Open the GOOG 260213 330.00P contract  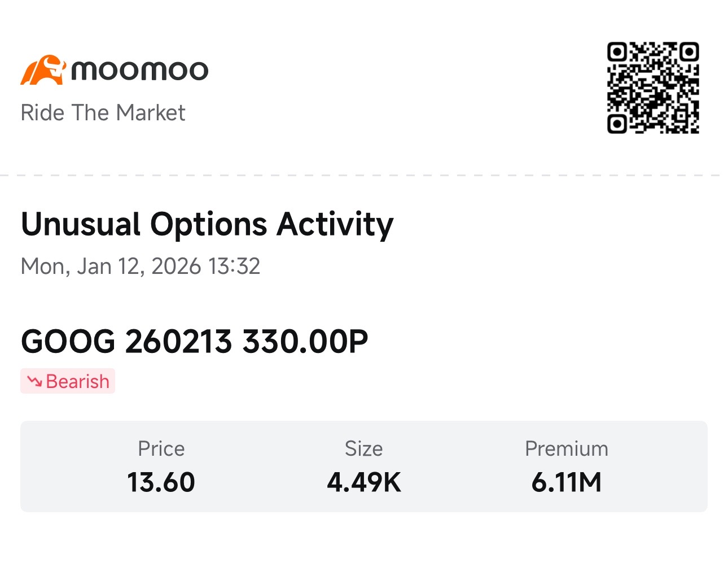pos(194,342)
